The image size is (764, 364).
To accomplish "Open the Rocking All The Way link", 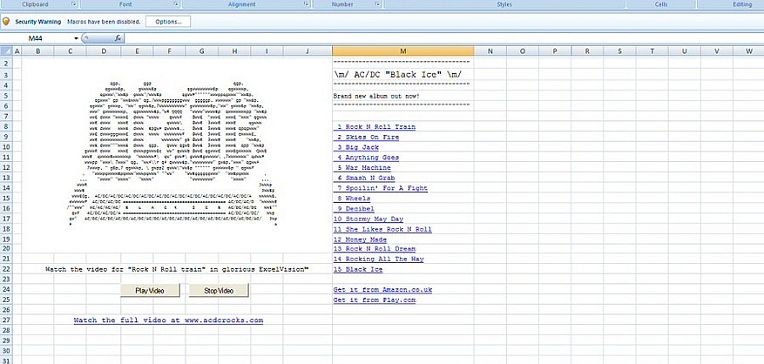I will (x=379, y=259).
